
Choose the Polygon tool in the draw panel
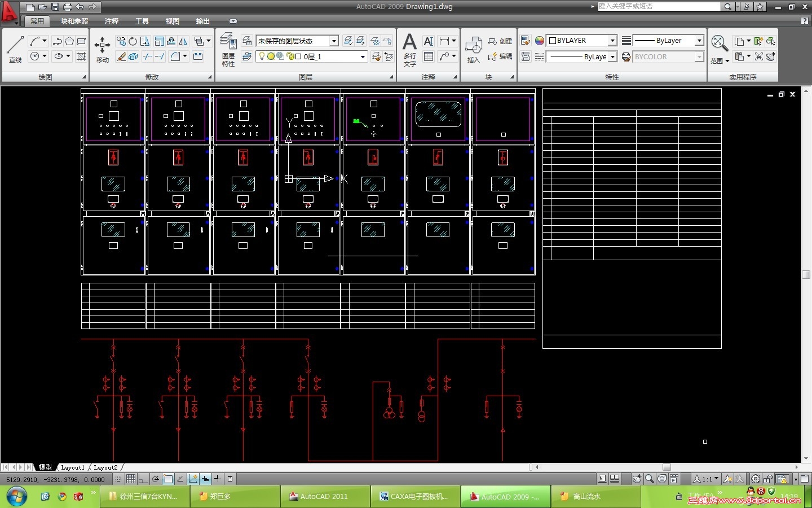(x=69, y=41)
